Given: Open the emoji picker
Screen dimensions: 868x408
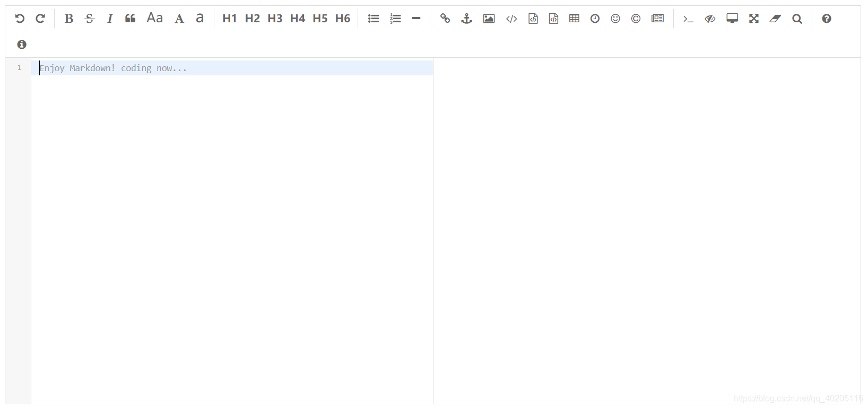Looking at the screenshot, I should [x=615, y=19].
